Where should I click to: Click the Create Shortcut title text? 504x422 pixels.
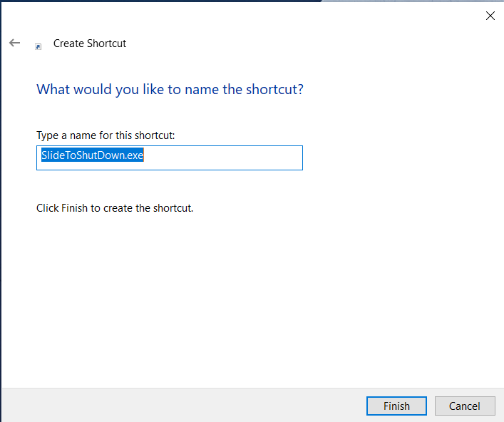pyautogui.click(x=90, y=43)
